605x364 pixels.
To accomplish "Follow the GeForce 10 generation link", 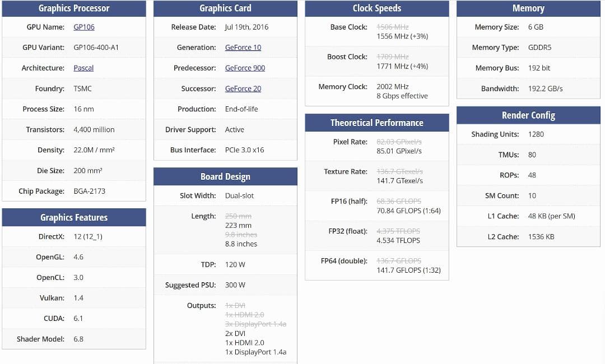I will [243, 48].
